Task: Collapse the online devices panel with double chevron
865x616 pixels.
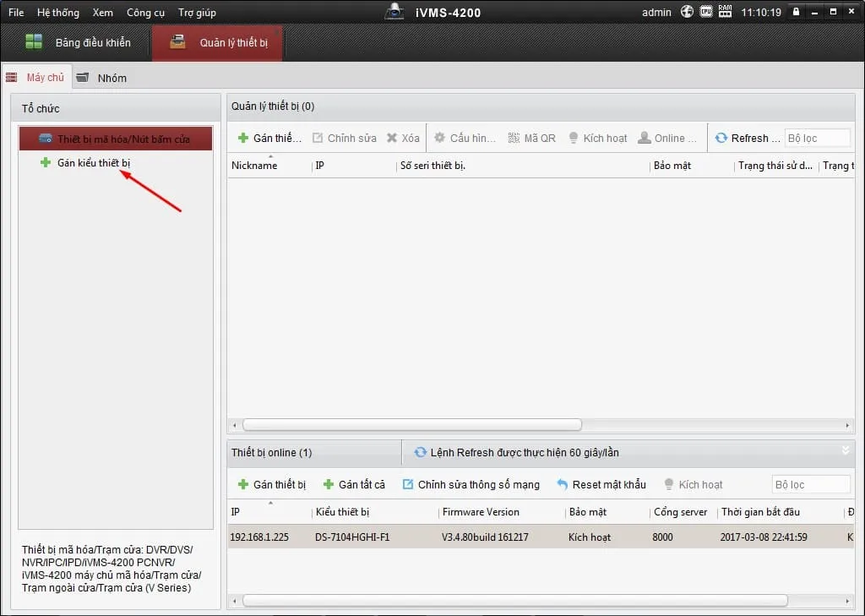Action: tap(846, 451)
